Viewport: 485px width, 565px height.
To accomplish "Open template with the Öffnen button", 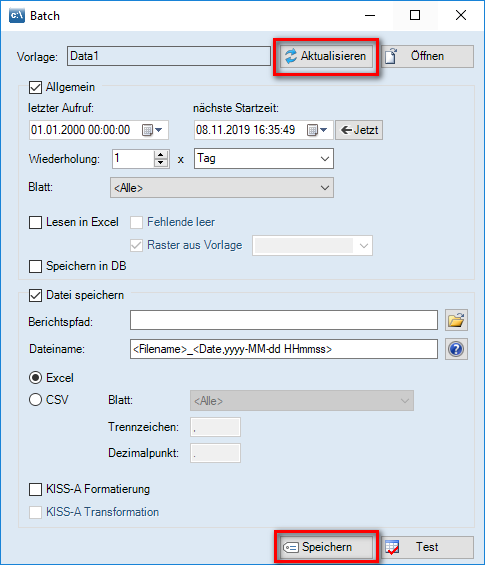I will (x=427, y=56).
